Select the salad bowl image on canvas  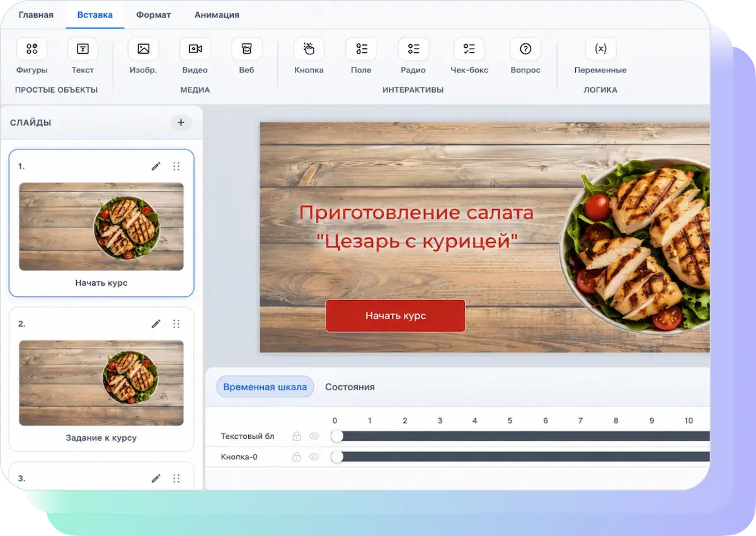coord(634,246)
